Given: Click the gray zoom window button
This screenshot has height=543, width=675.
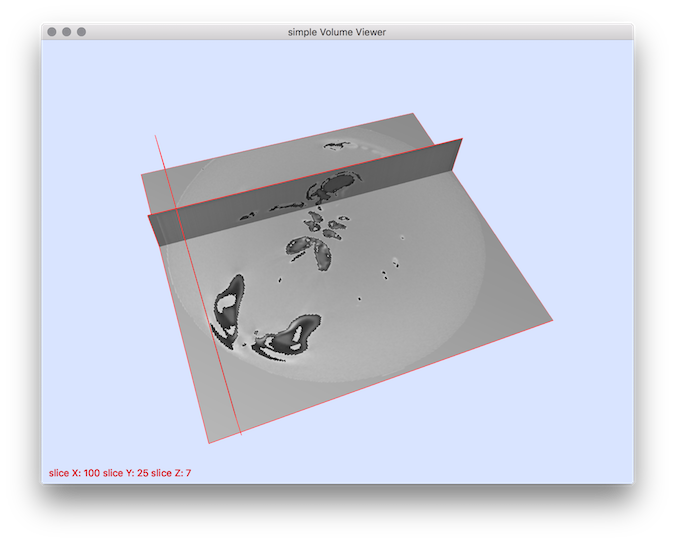Looking at the screenshot, I should click(82, 32).
